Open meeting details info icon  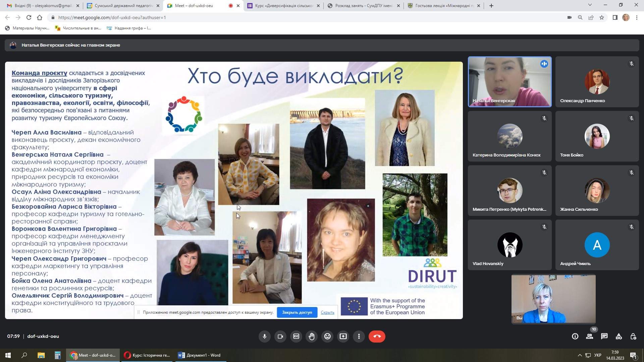click(575, 336)
